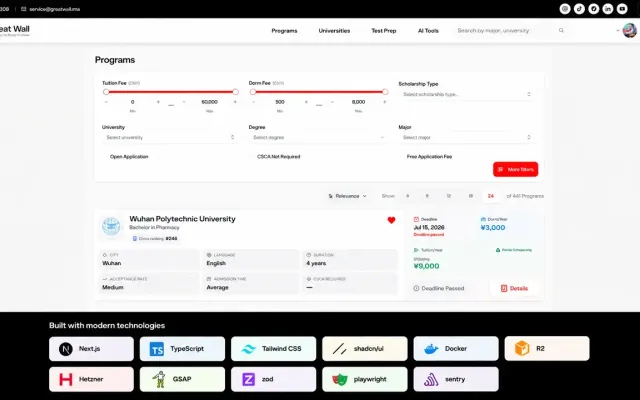Click the search magnifier icon
This screenshot has height=400, width=640.
(561, 30)
